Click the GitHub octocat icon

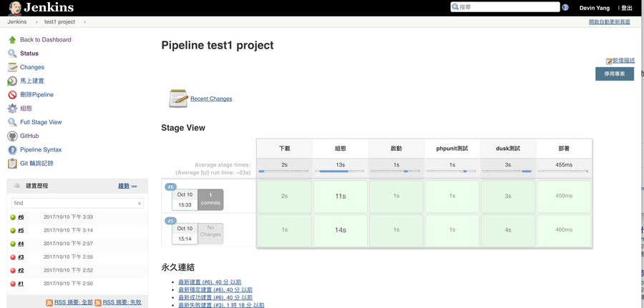[x=12, y=136]
